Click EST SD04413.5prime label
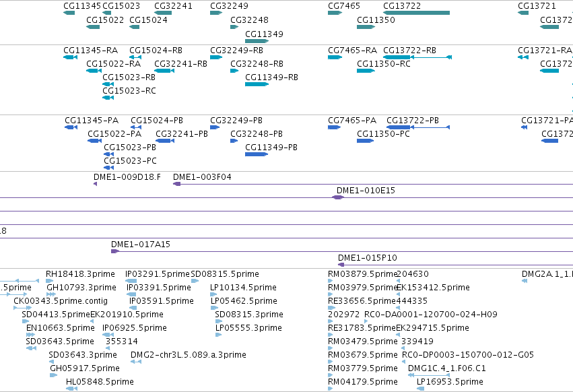This screenshot has height=392, width=573. (55, 315)
